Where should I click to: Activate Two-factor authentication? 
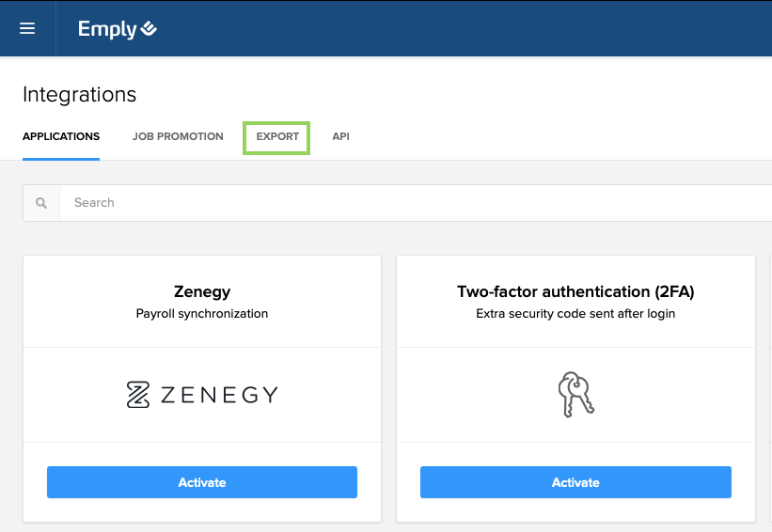click(575, 482)
